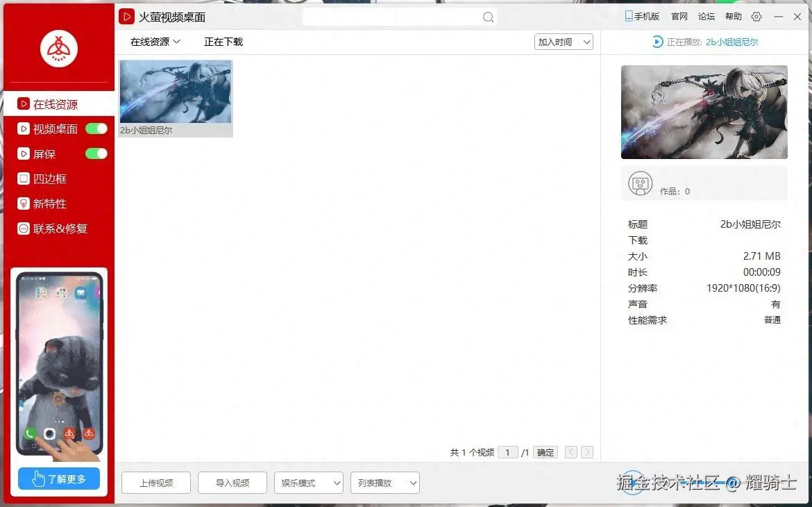Open the 官网 link
Viewport: 812px width, 507px height.
coord(679,17)
